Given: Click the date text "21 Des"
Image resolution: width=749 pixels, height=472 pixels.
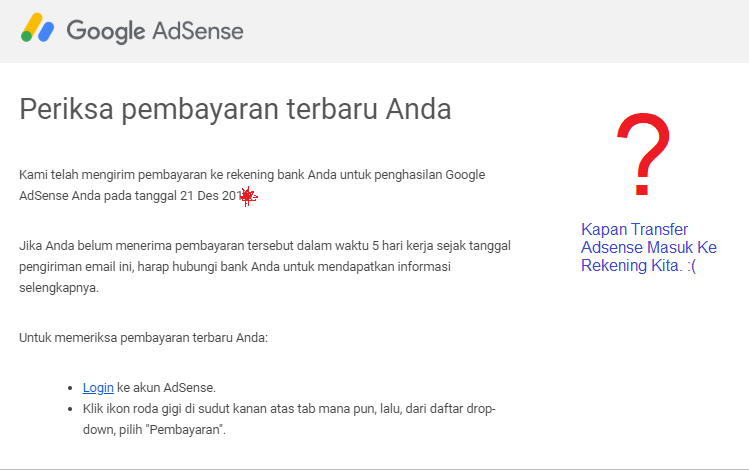Looking at the screenshot, I should pos(199,196).
